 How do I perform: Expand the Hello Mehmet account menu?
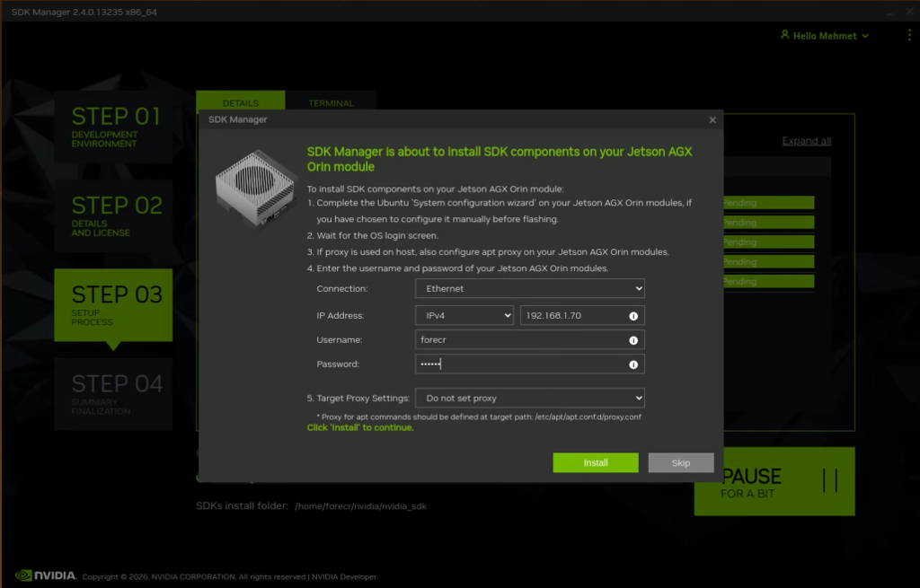pos(863,35)
